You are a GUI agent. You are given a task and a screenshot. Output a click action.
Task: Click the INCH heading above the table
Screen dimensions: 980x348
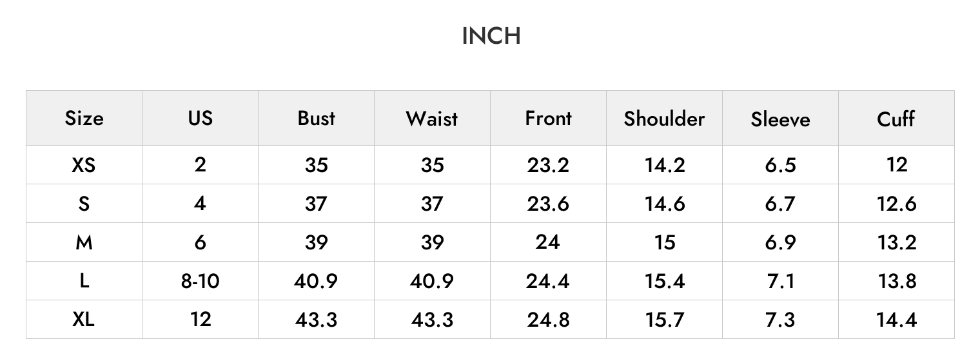coord(491,36)
